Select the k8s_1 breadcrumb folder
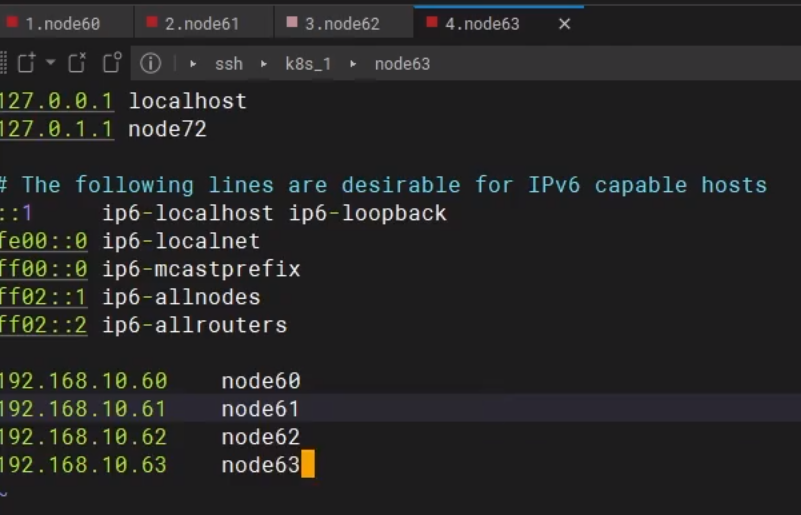This screenshot has height=515, width=801. [308, 63]
